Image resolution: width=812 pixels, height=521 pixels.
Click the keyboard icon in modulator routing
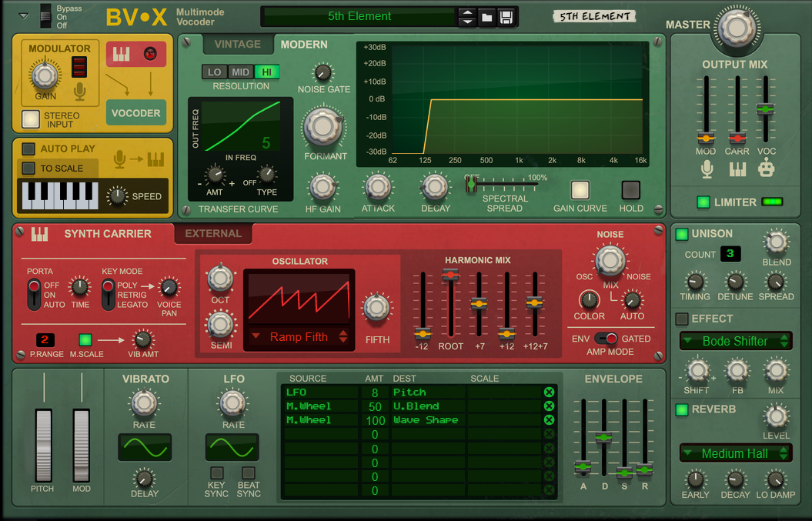click(121, 55)
